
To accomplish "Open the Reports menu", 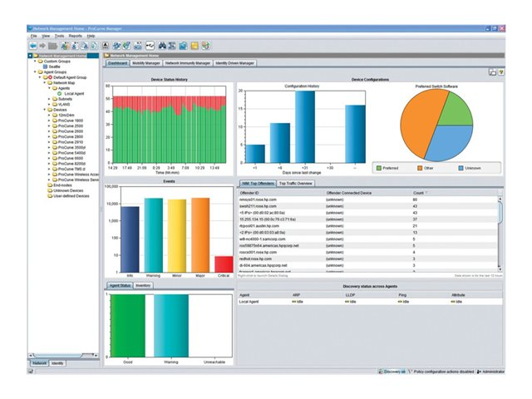I will click(x=75, y=37).
